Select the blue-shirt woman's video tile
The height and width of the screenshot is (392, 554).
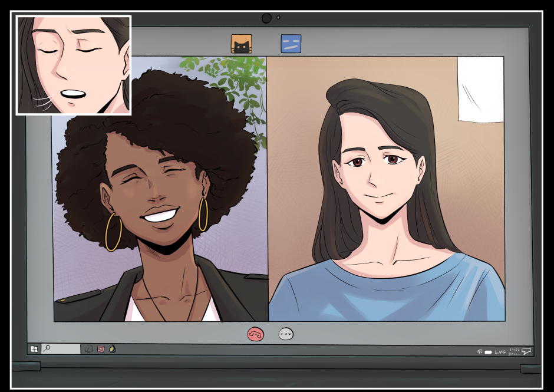tap(386, 189)
